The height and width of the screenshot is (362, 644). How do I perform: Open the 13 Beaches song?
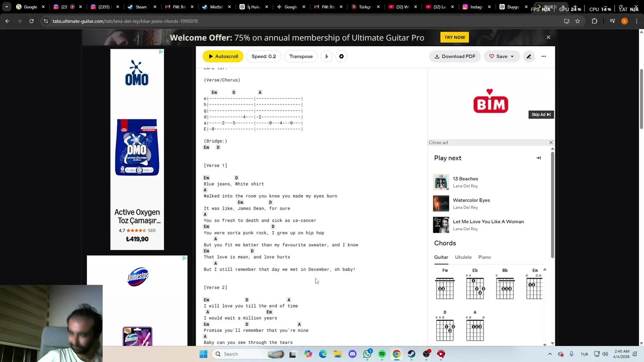[x=465, y=178]
